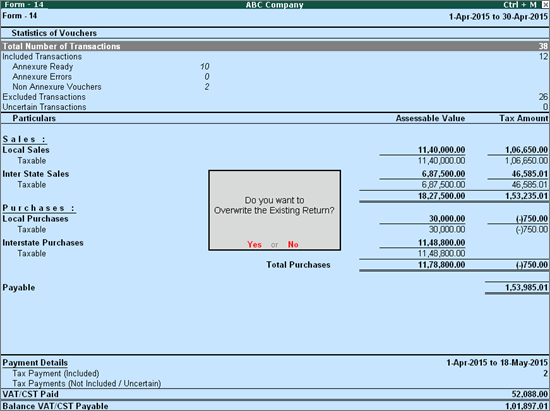Select Non Annexure Vouchers line
Viewport: 550px width, 411px height.
click(x=105, y=87)
